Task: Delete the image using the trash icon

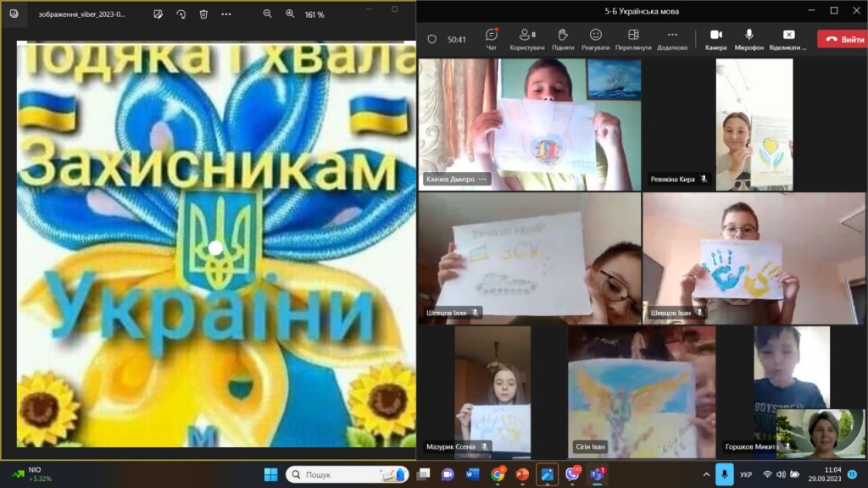Action: pyautogui.click(x=203, y=14)
